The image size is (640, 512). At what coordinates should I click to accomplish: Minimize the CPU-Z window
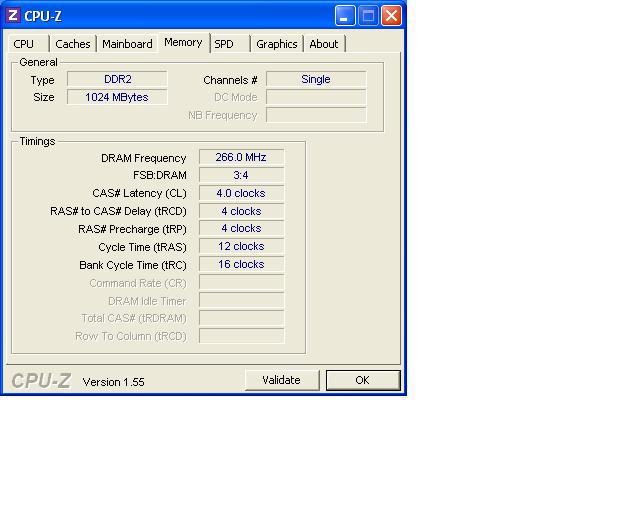(345, 16)
